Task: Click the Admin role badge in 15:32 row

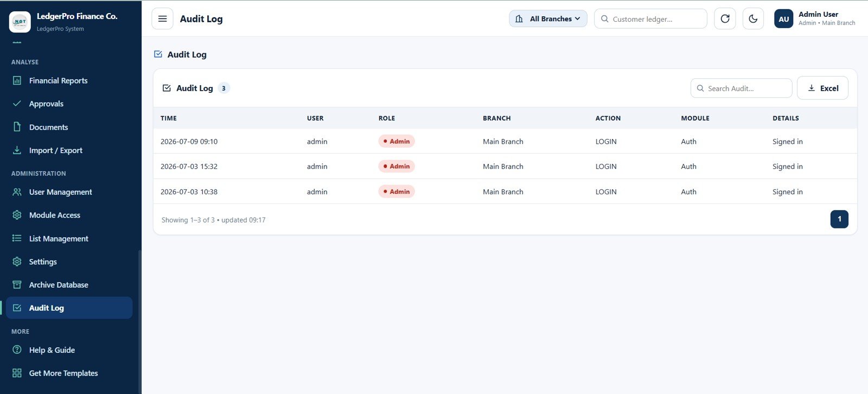Action: point(397,166)
